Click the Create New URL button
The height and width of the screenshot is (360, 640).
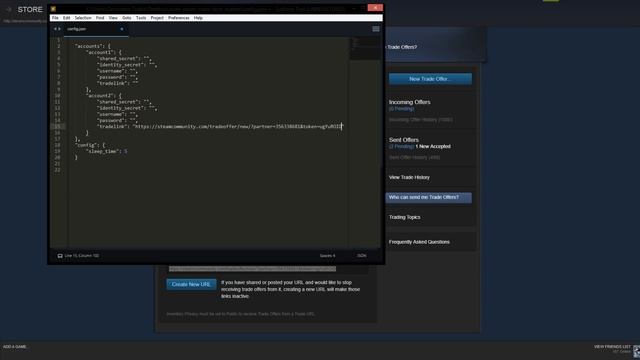coord(191,284)
